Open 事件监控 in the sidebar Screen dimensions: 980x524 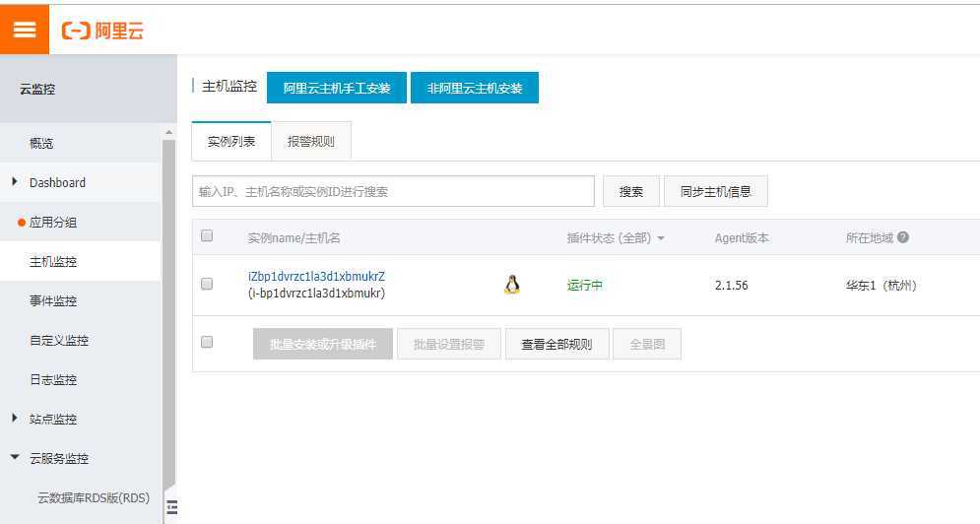point(53,300)
